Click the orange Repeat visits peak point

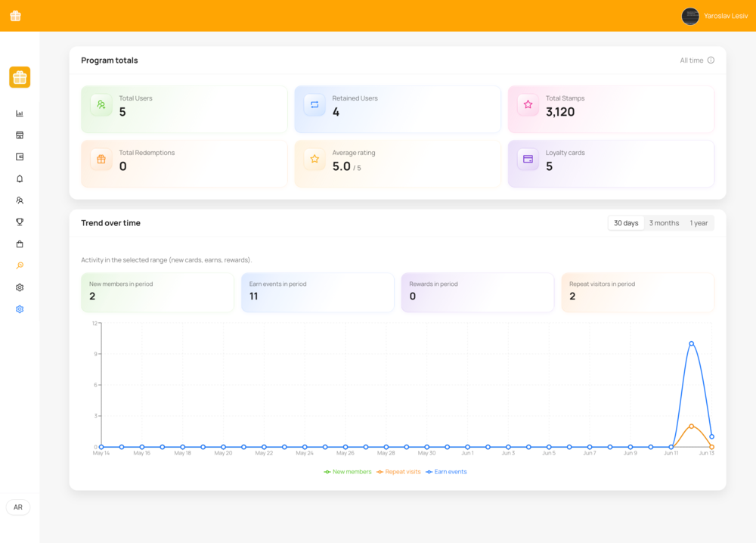692,427
